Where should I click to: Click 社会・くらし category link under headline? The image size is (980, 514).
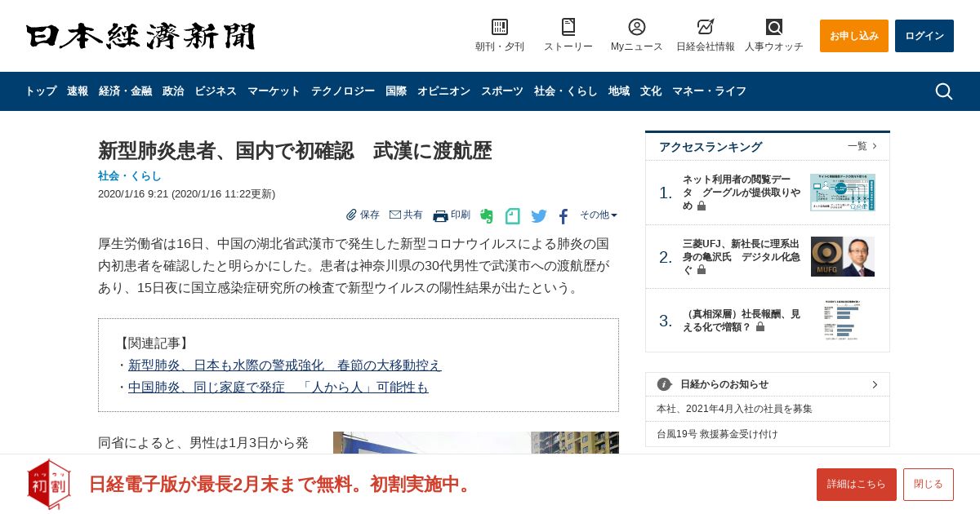click(130, 175)
